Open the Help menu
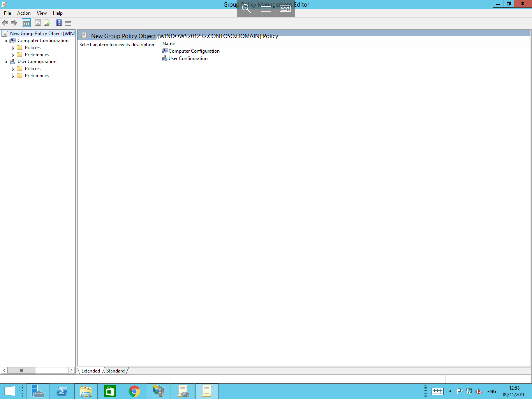The width and height of the screenshot is (532, 399). coord(58,13)
